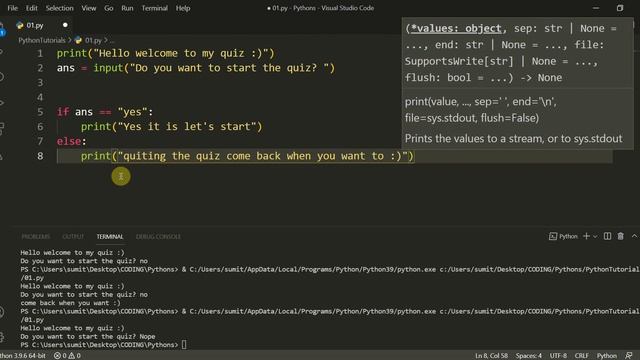Screen dimensions: 640x360
Task: Open the View menu
Action: coord(89,8)
